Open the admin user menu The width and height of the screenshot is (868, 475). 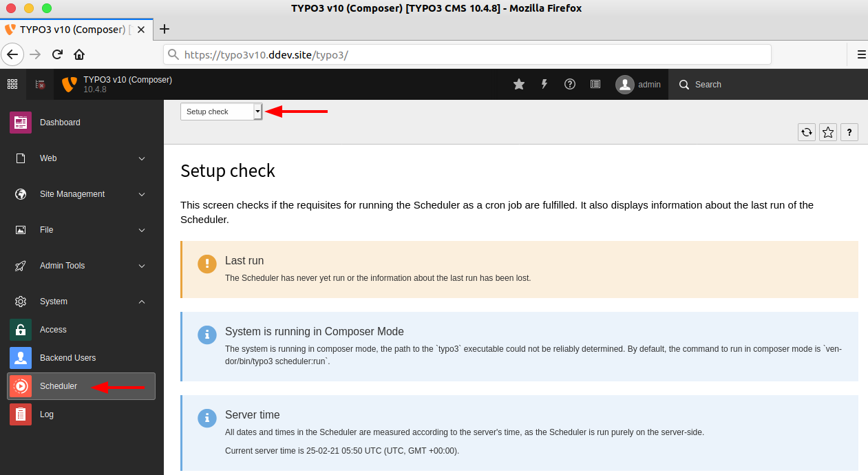(x=638, y=84)
